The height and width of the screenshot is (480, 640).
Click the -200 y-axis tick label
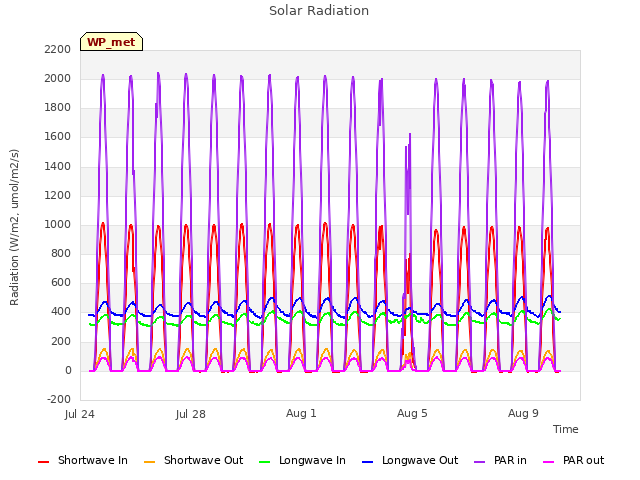(x=59, y=399)
